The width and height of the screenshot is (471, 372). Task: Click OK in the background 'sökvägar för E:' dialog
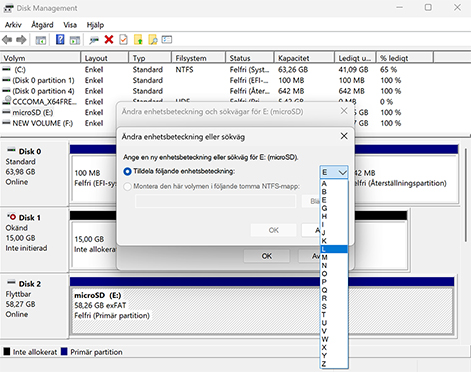click(x=266, y=256)
